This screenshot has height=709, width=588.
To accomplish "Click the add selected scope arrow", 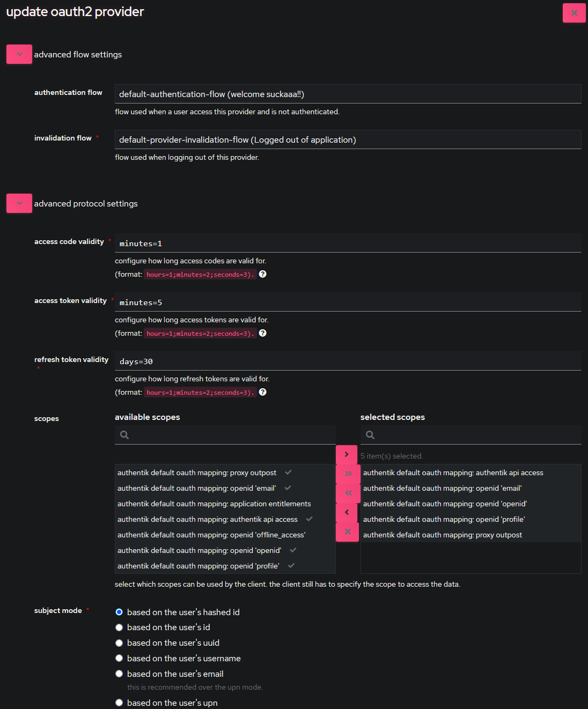I will [347, 454].
